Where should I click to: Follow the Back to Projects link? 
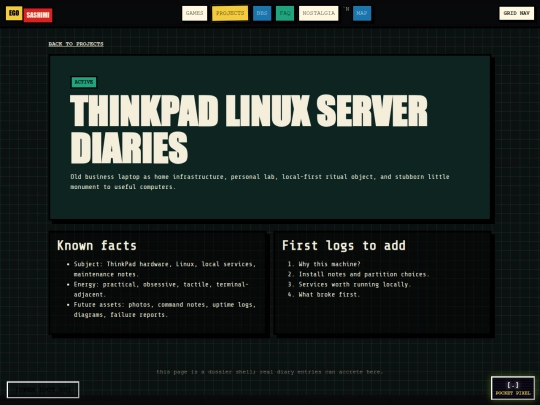click(x=76, y=44)
